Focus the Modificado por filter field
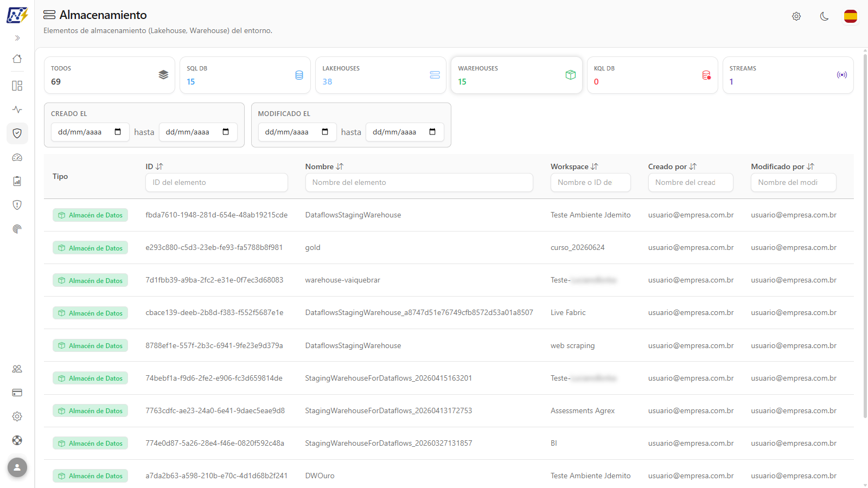The width and height of the screenshot is (868, 488). (794, 182)
